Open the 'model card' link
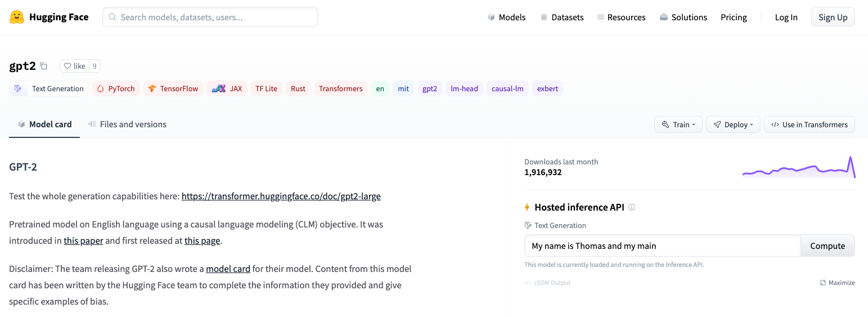This screenshot has height=317, width=868. (x=228, y=269)
